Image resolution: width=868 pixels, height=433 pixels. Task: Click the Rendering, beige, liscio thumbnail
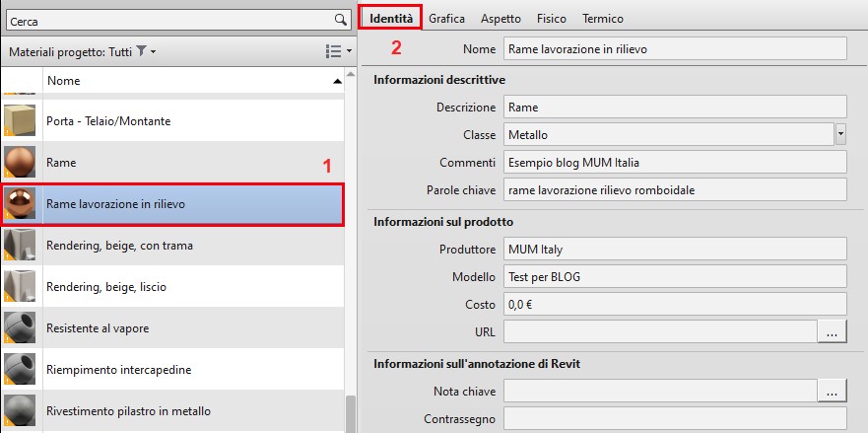[20, 286]
